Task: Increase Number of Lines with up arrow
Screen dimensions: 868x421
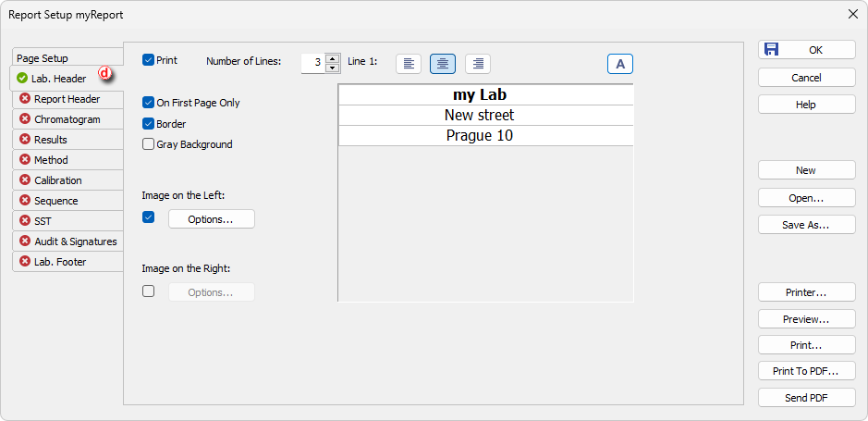Action: (332, 58)
